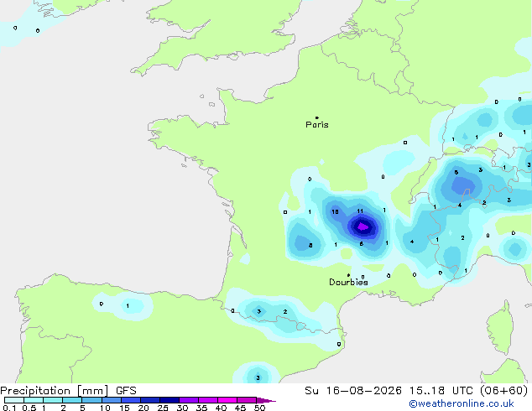Screen dimensions: 532x411
Task: Select the Dourbies location dot marker
Action: (x=348, y=275)
